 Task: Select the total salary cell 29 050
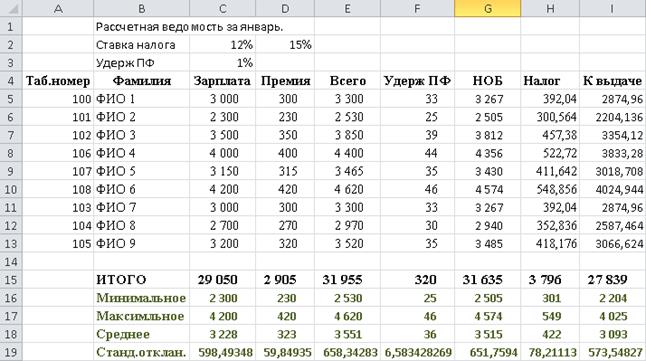(x=222, y=280)
